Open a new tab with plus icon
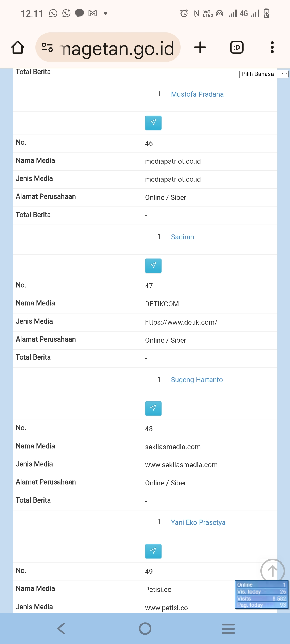 (x=200, y=47)
